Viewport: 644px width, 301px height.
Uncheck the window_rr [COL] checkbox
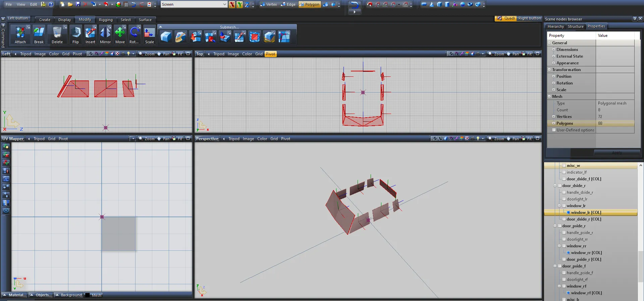click(x=569, y=253)
